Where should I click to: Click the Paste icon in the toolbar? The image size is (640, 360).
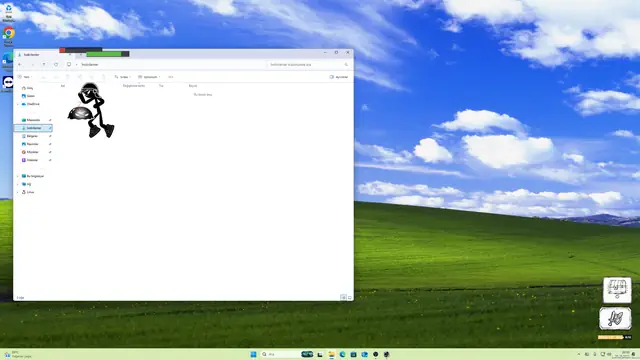(68, 77)
